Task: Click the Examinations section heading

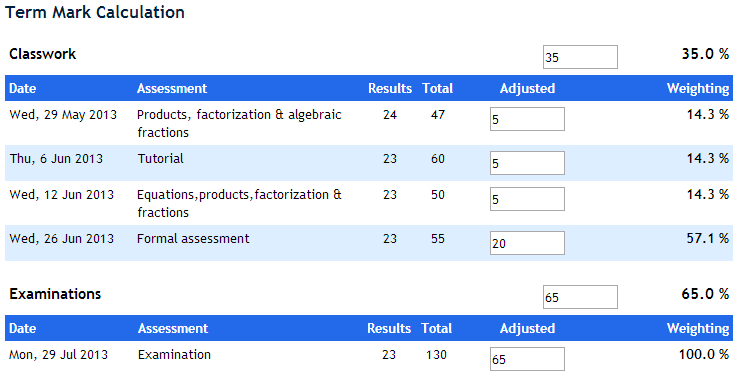Action: pyautogui.click(x=55, y=294)
